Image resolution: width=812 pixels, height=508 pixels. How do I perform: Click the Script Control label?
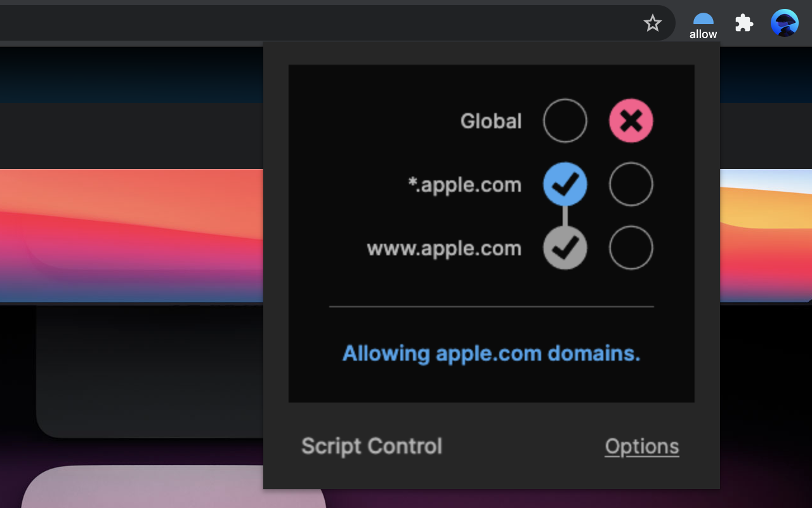(x=371, y=446)
